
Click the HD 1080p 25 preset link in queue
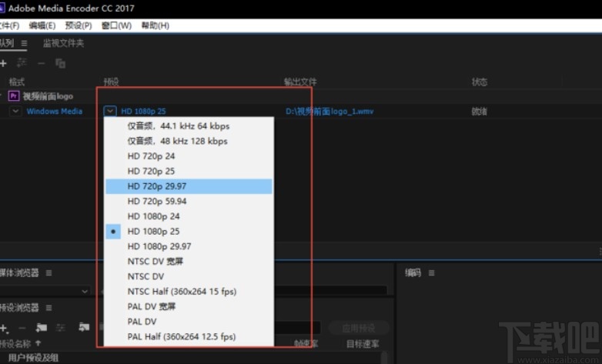pos(144,112)
